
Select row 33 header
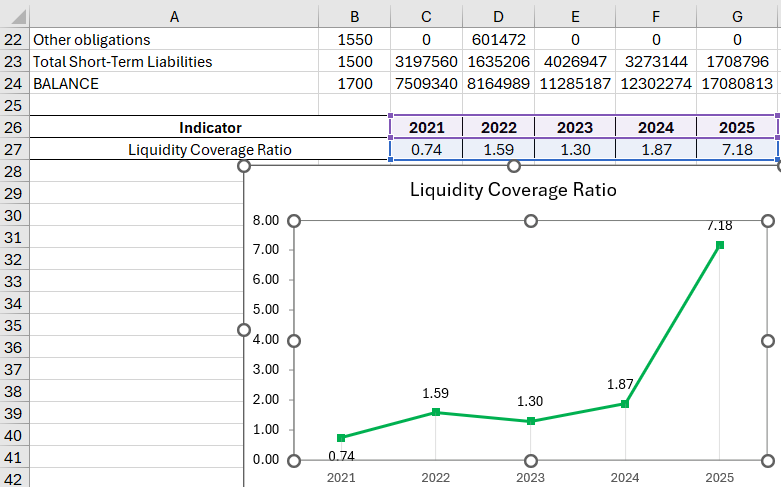14,282
